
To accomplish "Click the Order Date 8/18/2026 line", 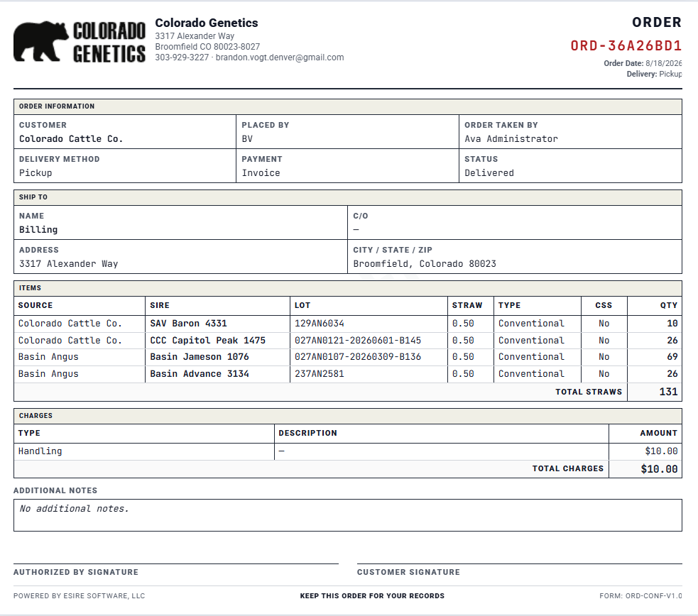I will 643,63.
